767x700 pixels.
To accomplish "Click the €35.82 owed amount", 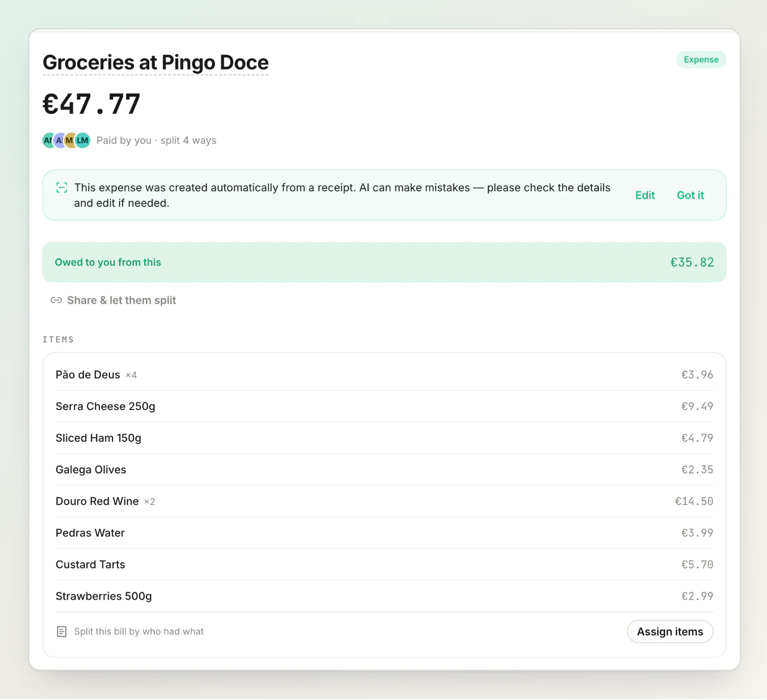I will (692, 262).
